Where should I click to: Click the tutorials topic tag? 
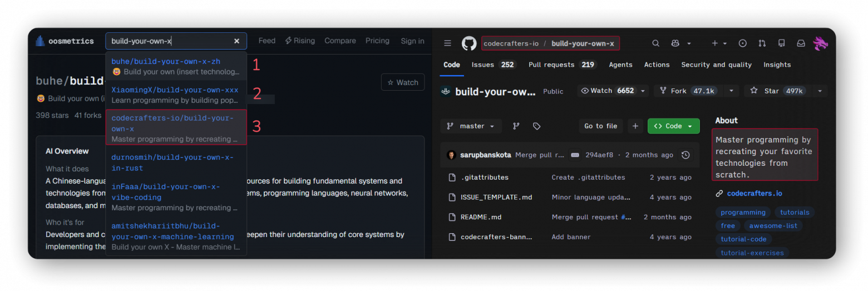795,213
